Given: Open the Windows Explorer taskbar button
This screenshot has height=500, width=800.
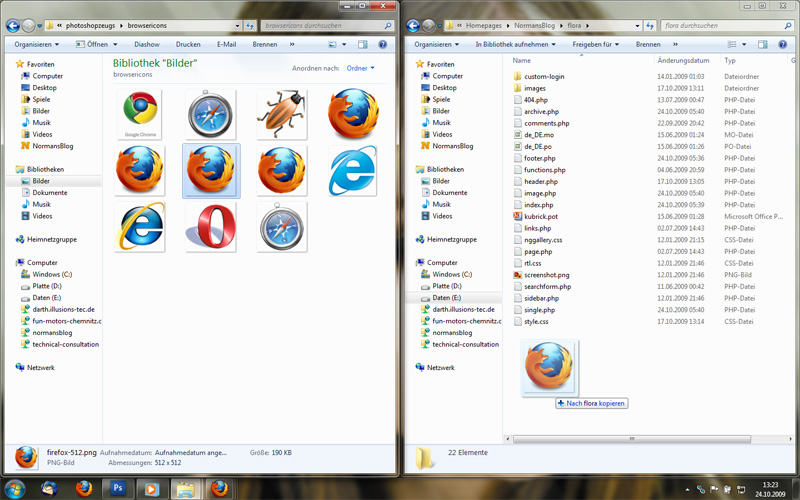Looking at the screenshot, I should coord(185,488).
